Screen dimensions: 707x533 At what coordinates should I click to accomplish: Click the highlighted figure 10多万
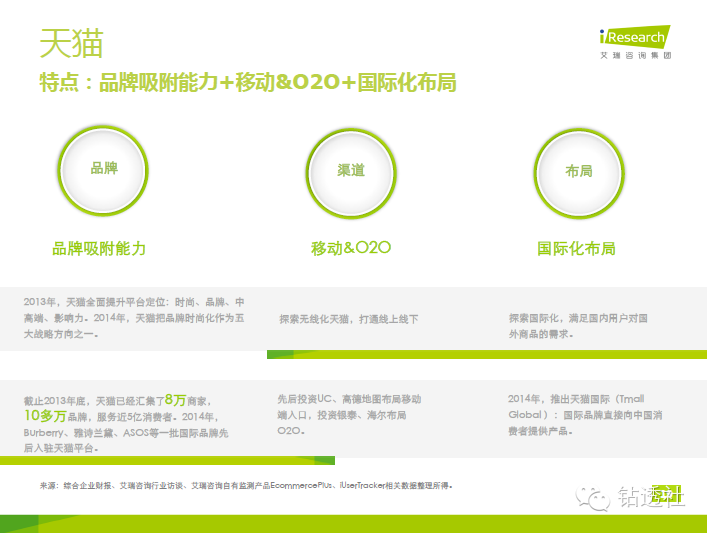point(45,416)
